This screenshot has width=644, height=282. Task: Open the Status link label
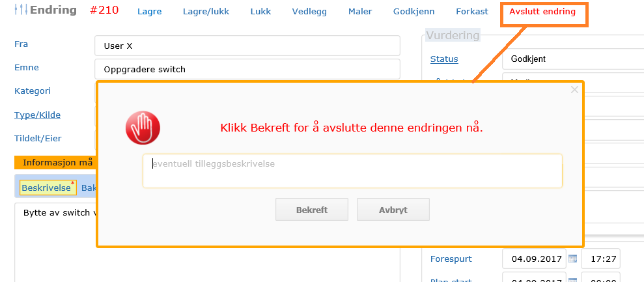click(x=444, y=59)
